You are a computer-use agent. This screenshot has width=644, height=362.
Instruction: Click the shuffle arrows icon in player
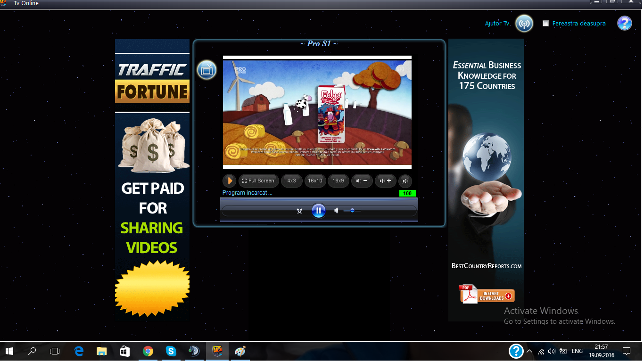[299, 211]
